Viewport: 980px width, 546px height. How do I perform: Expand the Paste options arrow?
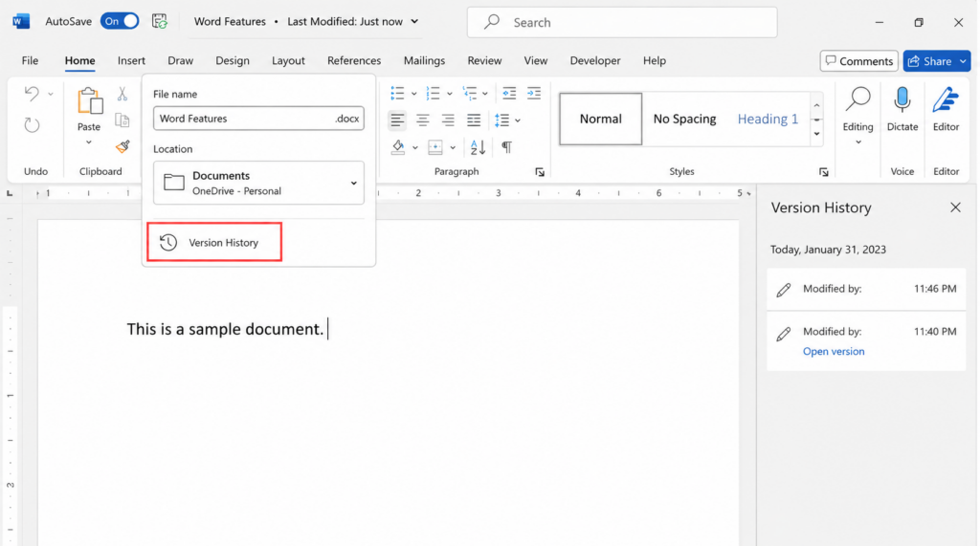pos(89,142)
